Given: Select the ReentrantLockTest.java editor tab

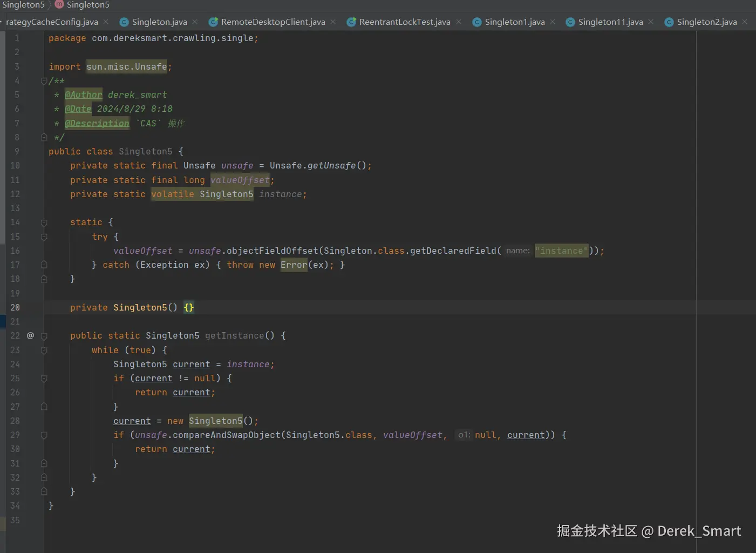Looking at the screenshot, I should tap(405, 22).
